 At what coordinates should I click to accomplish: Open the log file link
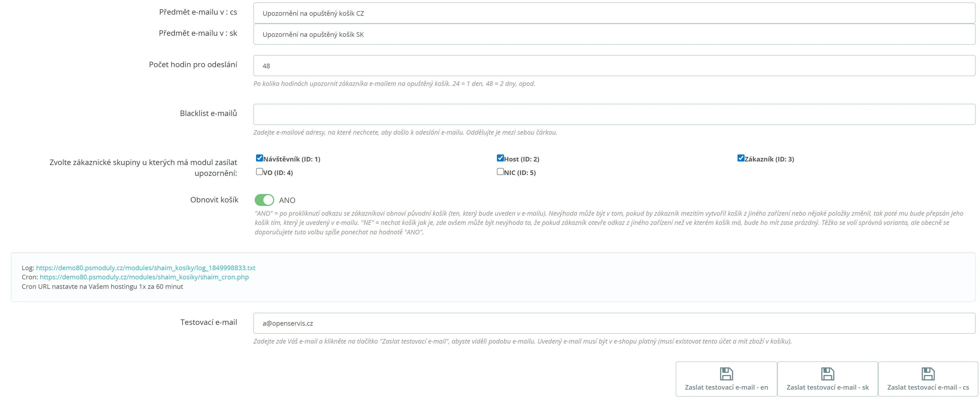coord(145,268)
